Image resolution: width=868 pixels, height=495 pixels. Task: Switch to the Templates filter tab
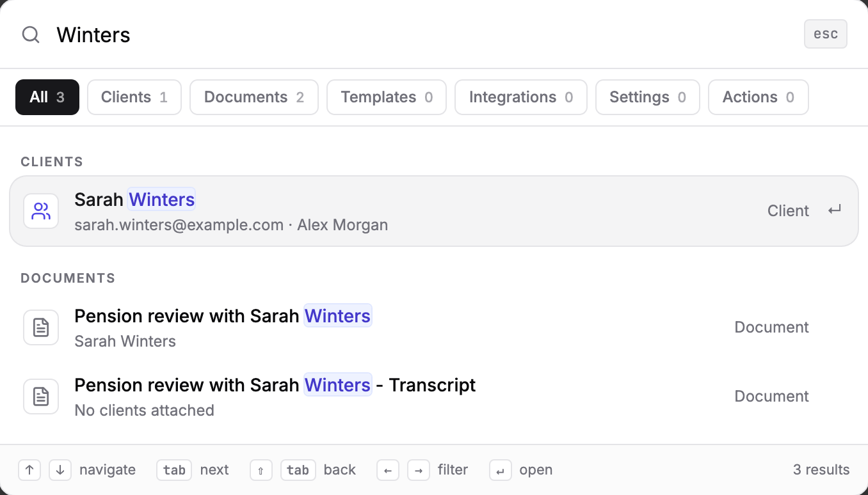click(387, 97)
